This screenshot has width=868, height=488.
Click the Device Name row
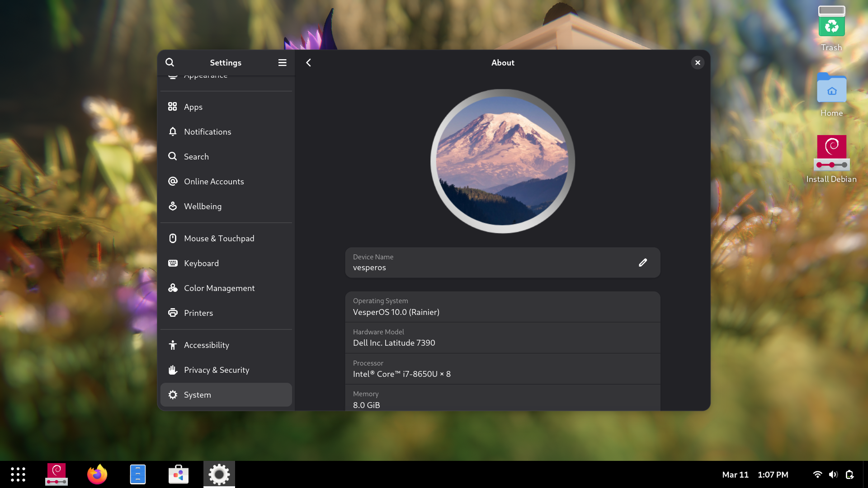click(502, 263)
